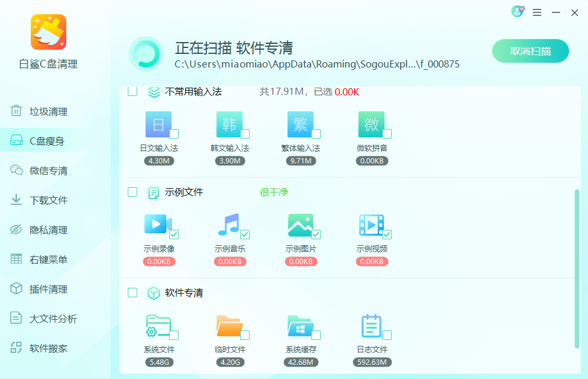
Task: Click the 示例图片 picture icon
Action: click(301, 225)
